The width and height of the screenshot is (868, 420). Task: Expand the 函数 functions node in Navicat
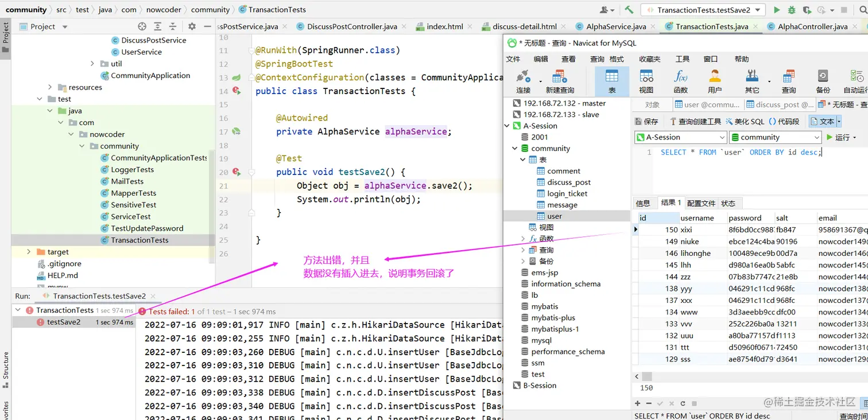pyautogui.click(x=522, y=239)
